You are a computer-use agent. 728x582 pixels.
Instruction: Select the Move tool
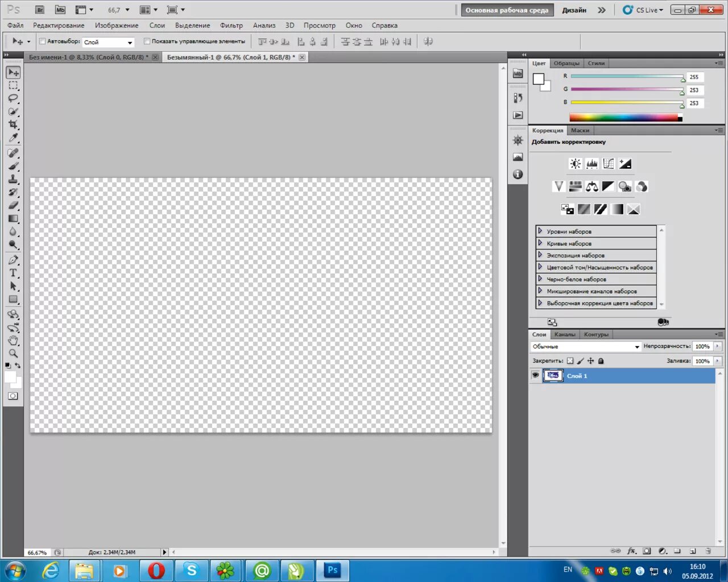pyautogui.click(x=14, y=72)
